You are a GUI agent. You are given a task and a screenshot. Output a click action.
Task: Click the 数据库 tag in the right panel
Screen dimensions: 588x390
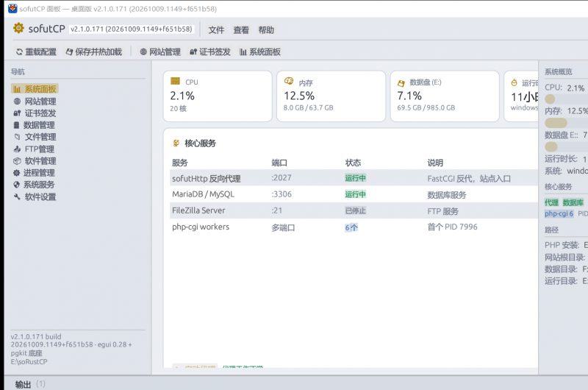573,202
